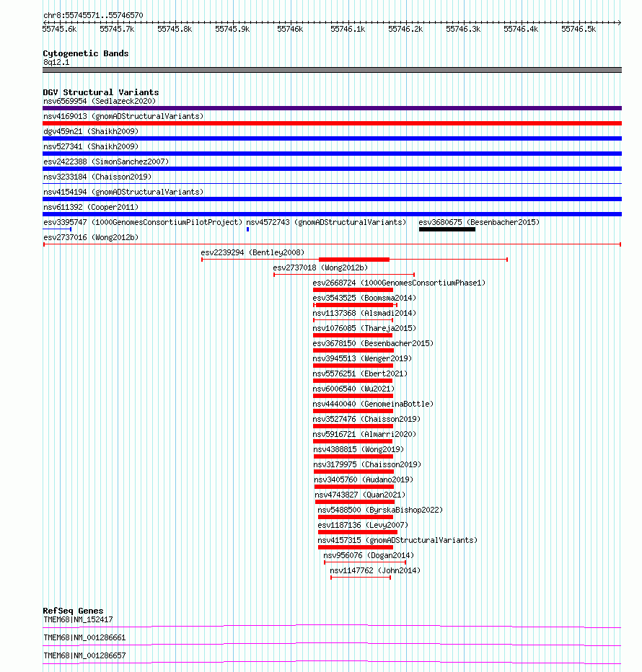Open nsv3527476 (Chaisson2019) variant

point(366,419)
